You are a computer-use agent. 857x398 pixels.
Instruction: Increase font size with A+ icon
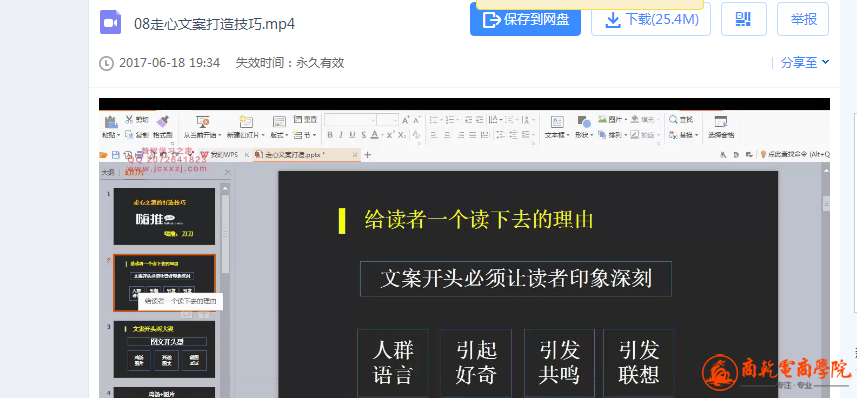coord(406,120)
